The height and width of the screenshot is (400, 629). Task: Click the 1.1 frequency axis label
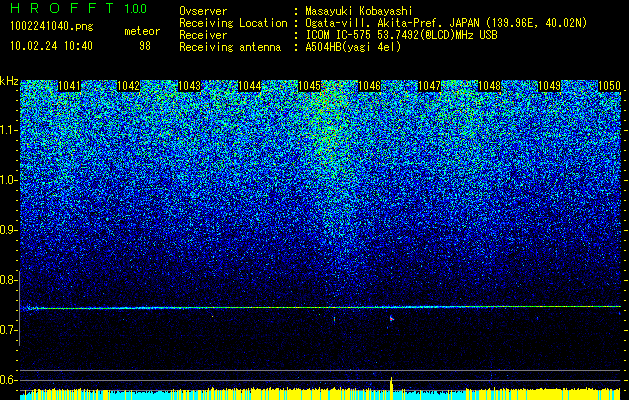click(8, 130)
